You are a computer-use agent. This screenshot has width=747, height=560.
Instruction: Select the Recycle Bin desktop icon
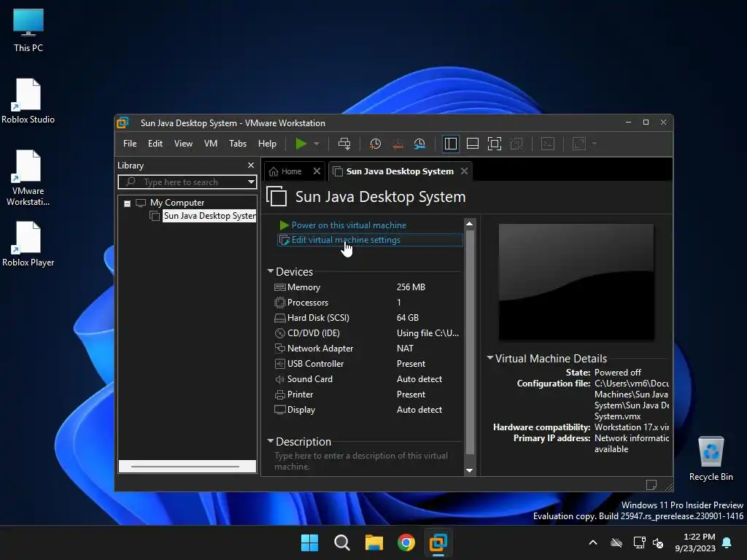click(711, 459)
